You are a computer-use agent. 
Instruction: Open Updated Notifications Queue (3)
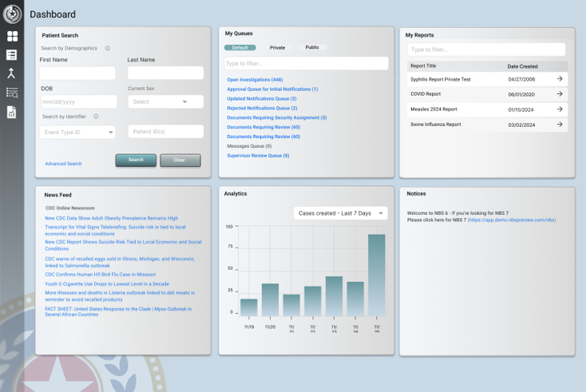[x=262, y=99]
